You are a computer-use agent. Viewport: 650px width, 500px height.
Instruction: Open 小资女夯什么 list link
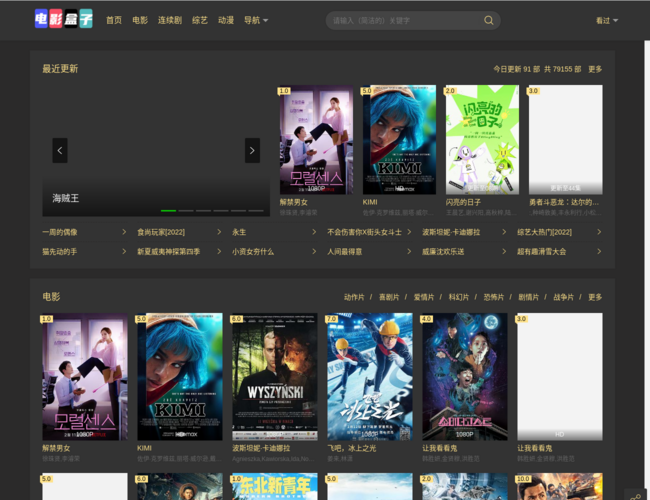click(x=253, y=252)
